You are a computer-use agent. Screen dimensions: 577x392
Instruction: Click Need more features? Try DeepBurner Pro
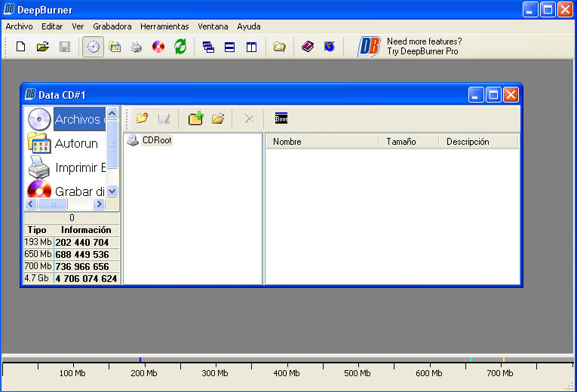(x=424, y=46)
